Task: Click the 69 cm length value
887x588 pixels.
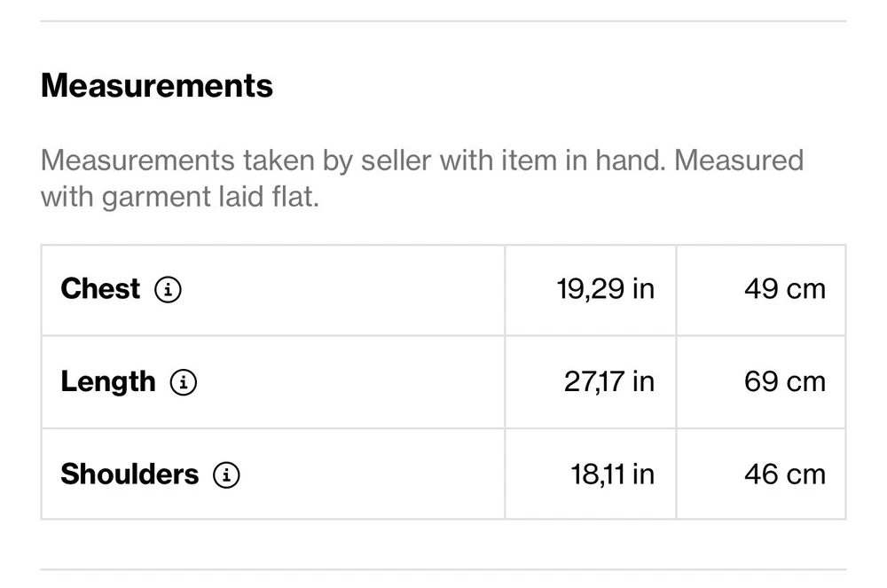Action: click(784, 382)
